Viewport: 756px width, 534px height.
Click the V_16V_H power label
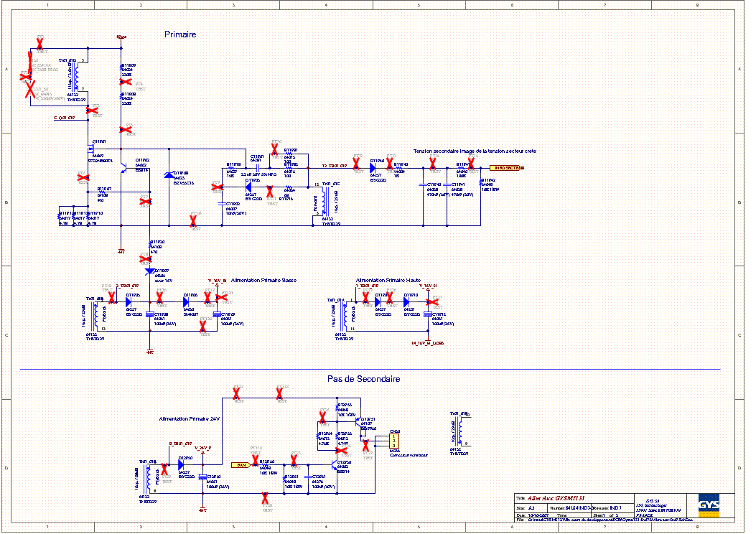(x=428, y=286)
